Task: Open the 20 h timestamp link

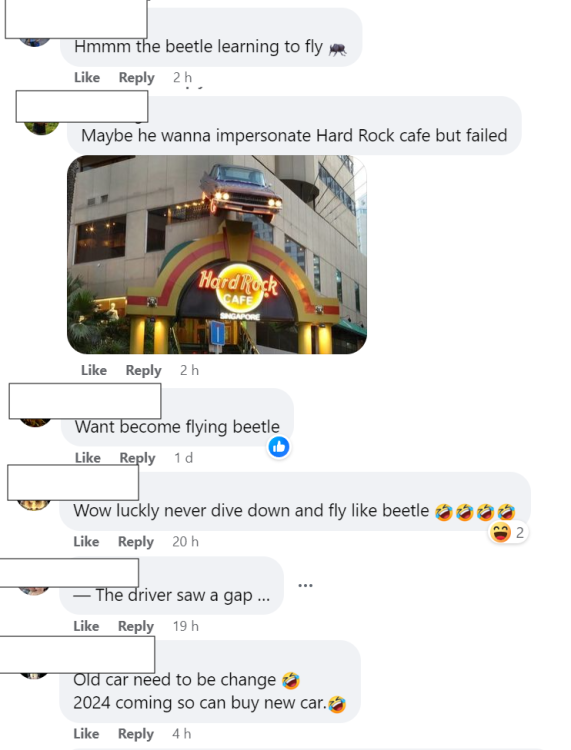Action: tap(185, 541)
